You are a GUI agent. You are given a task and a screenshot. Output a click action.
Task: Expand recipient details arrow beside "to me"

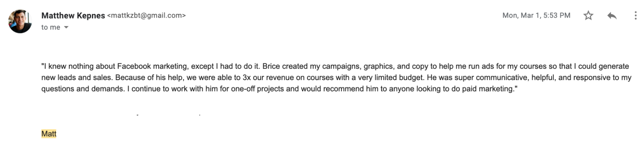click(x=66, y=27)
